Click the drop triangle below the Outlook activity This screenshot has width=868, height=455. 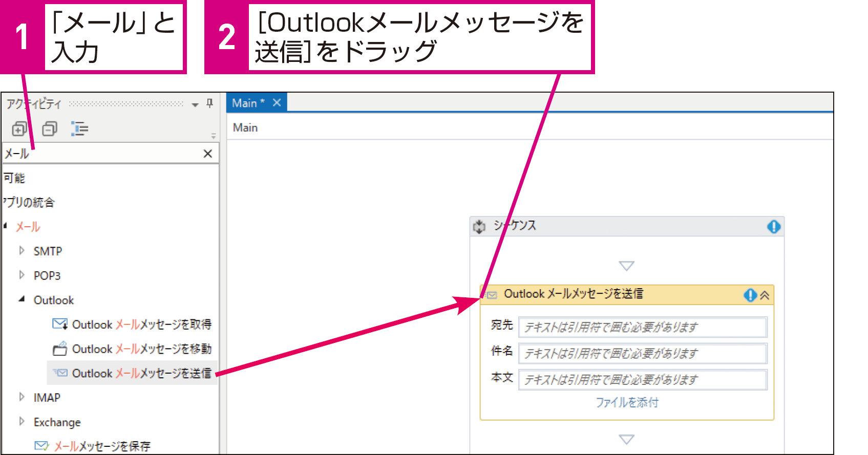[x=627, y=439]
